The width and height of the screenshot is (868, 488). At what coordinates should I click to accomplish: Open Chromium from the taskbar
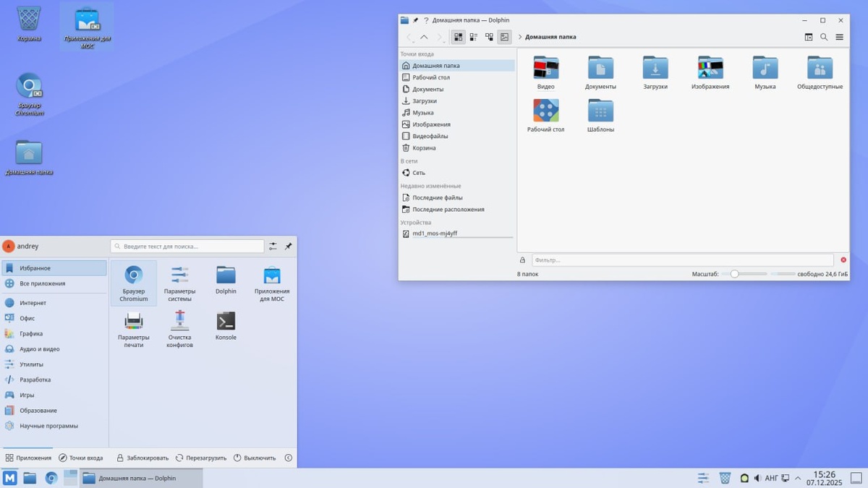tap(51, 478)
